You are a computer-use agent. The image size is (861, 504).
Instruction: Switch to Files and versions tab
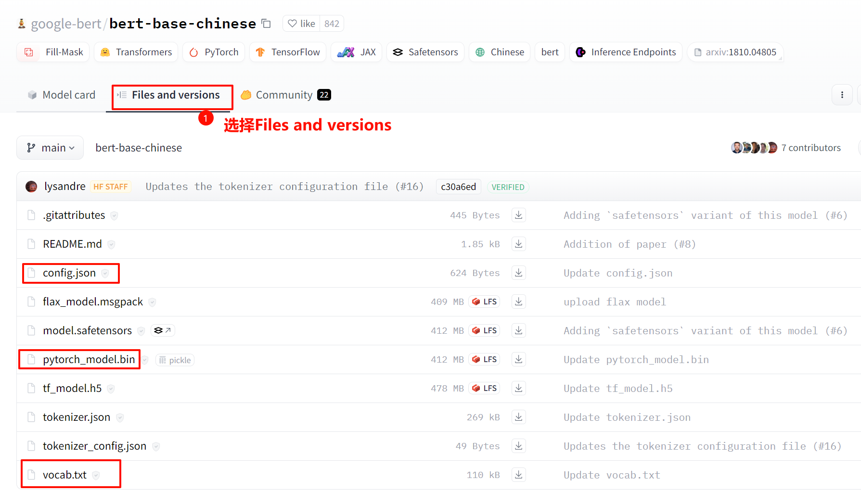(x=168, y=95)
